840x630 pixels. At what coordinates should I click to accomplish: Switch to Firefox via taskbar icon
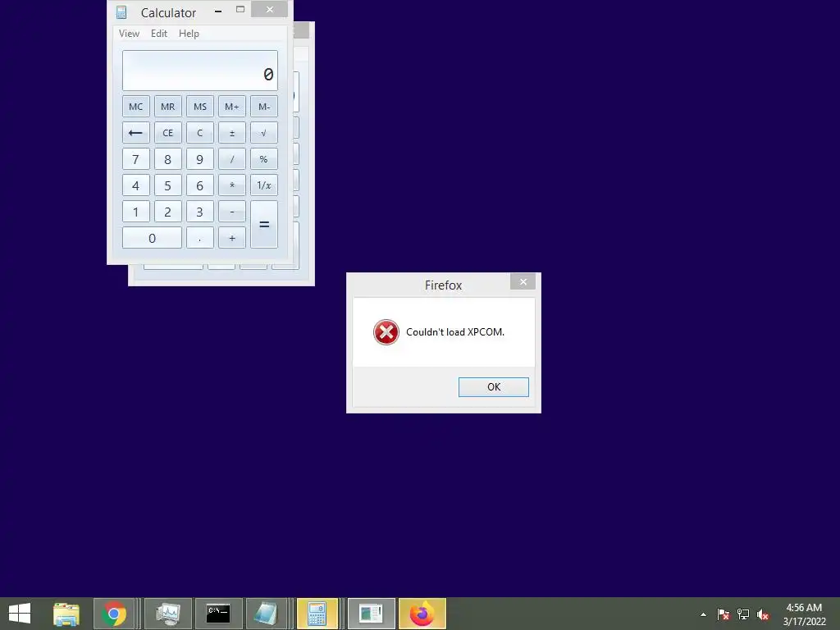point(422,614)
